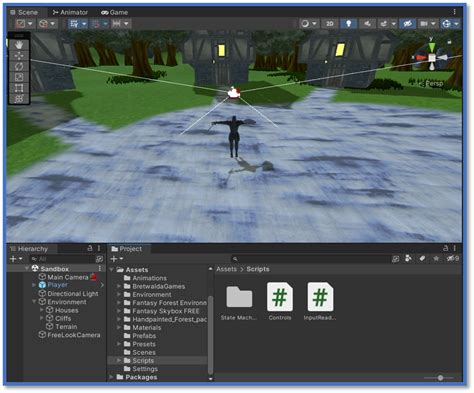Open the snap increment dropdown arrow
Viewport: 474px width, 393px height.
[x=126, y=24]
